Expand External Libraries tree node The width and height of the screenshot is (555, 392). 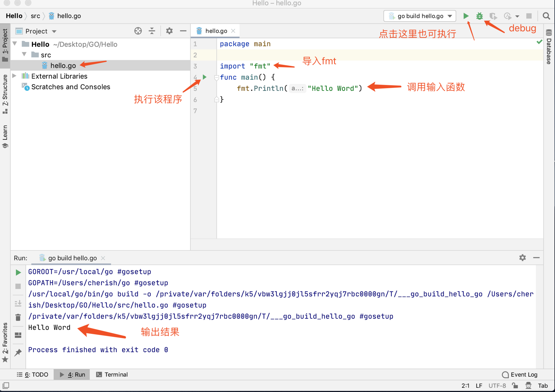14,76
